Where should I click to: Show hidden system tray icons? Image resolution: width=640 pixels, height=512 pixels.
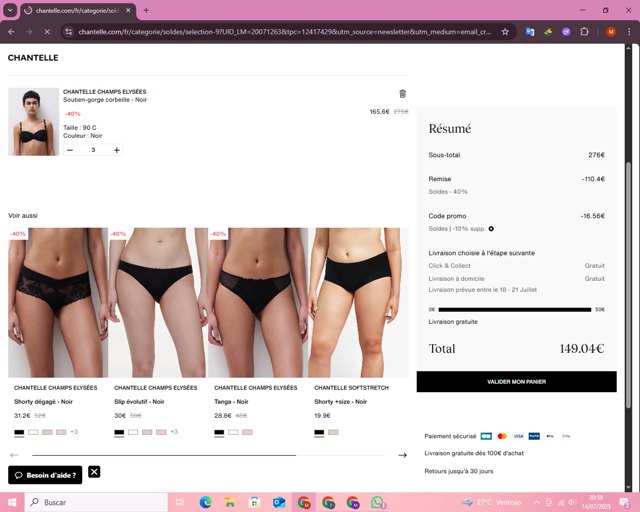[x=537, y=502]
